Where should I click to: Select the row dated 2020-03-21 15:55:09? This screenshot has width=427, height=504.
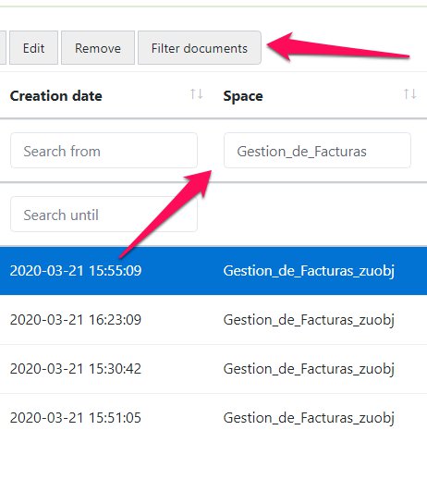(x=213, y=271)
